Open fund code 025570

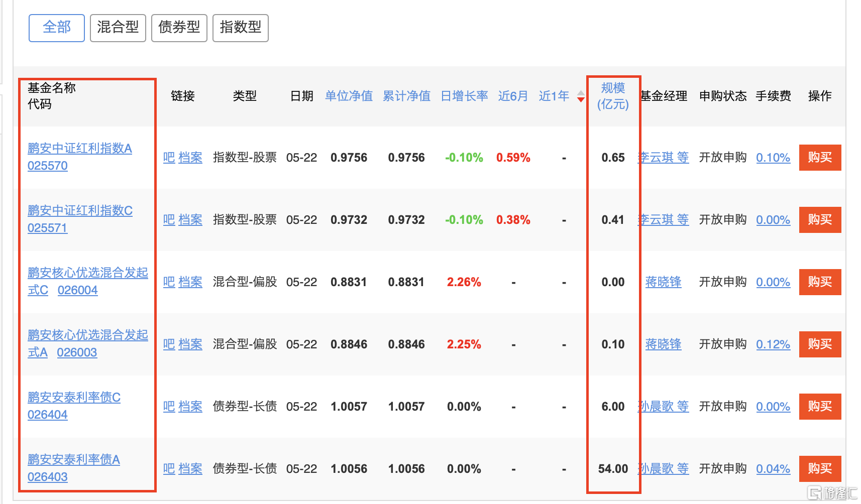[x=48, y=166]
